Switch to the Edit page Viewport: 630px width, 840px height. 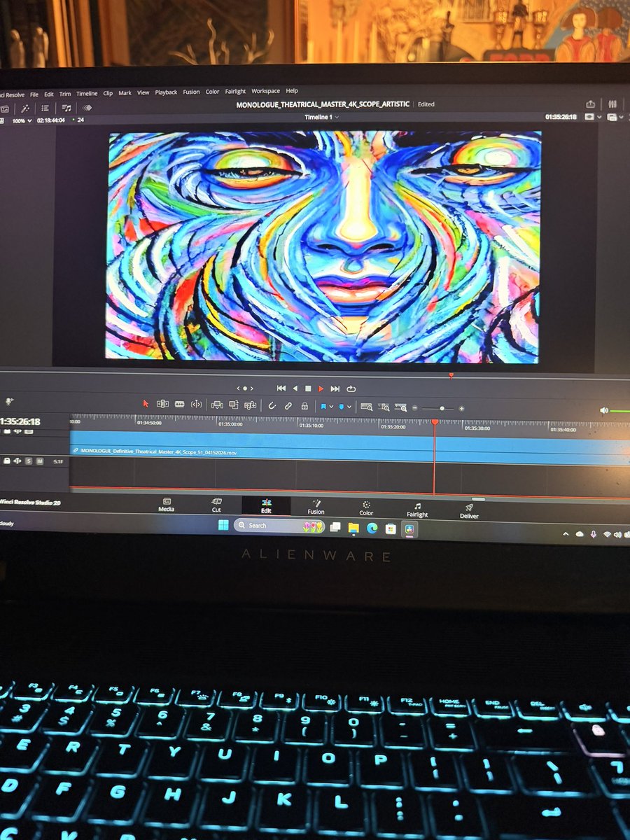coord(266,505)
